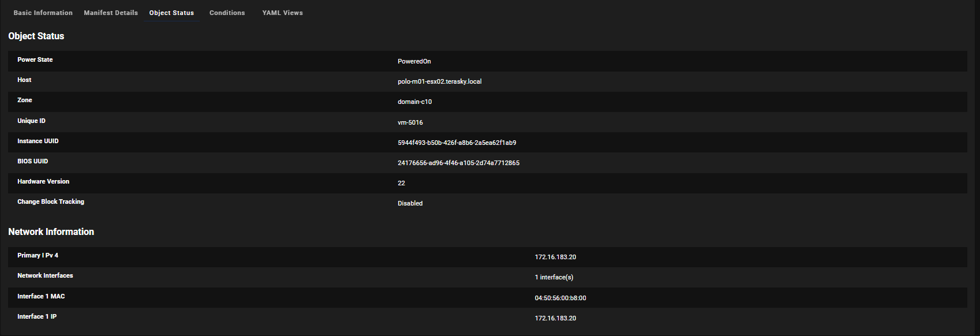Viewport: 980px width, 336px height.
Task: Click the Power State row label
Action: (35, 59)
